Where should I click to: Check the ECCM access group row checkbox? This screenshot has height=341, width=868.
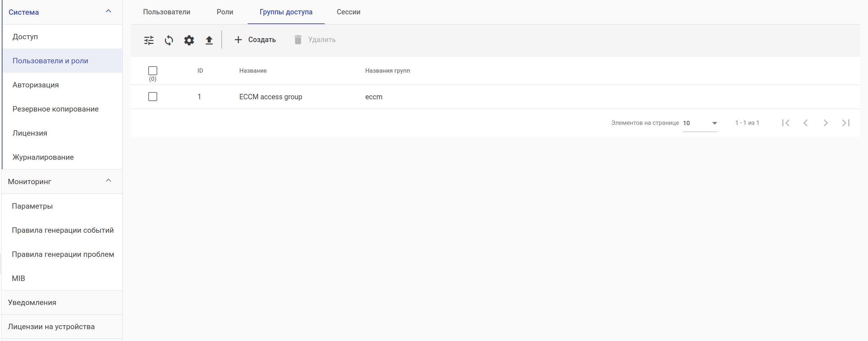click(x=153, y=97)
